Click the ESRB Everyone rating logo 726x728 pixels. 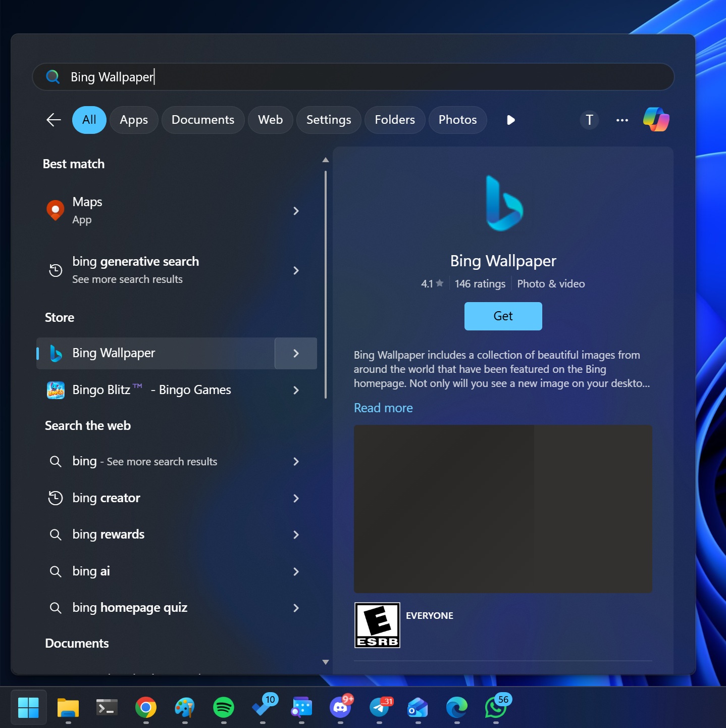click(377, 625)
